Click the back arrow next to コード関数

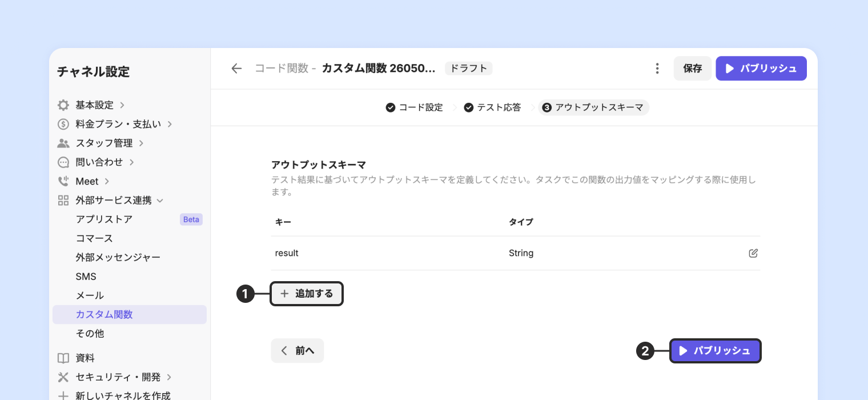click(236, 69)
